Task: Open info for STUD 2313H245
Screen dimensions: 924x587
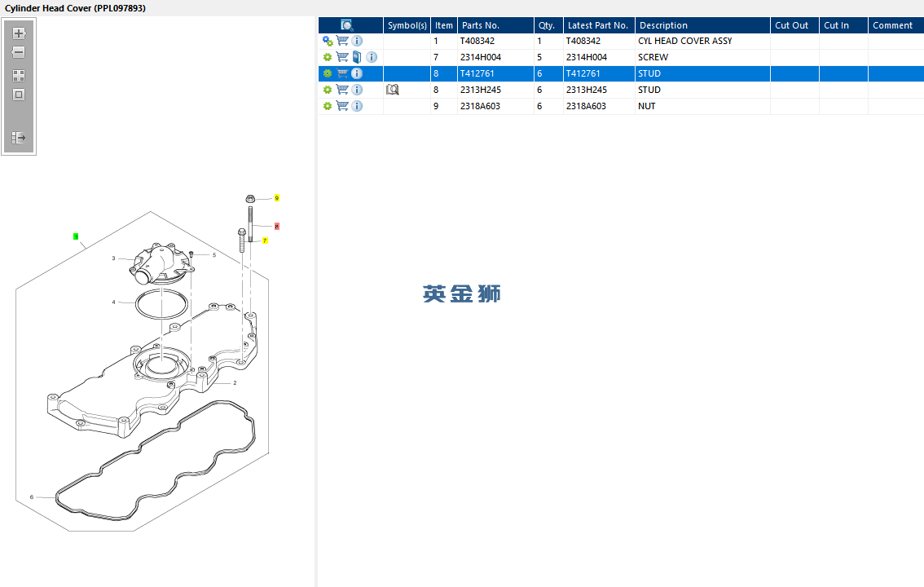Action: (357, 90)
